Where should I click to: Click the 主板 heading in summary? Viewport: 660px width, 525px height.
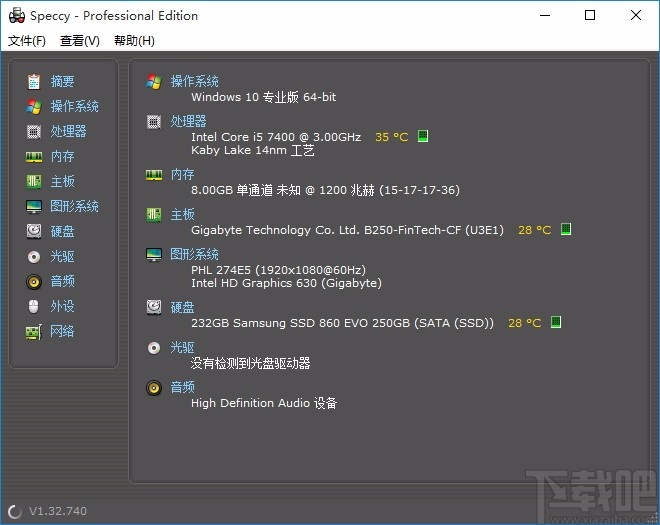pyautogui.click(x=182, y=215)
